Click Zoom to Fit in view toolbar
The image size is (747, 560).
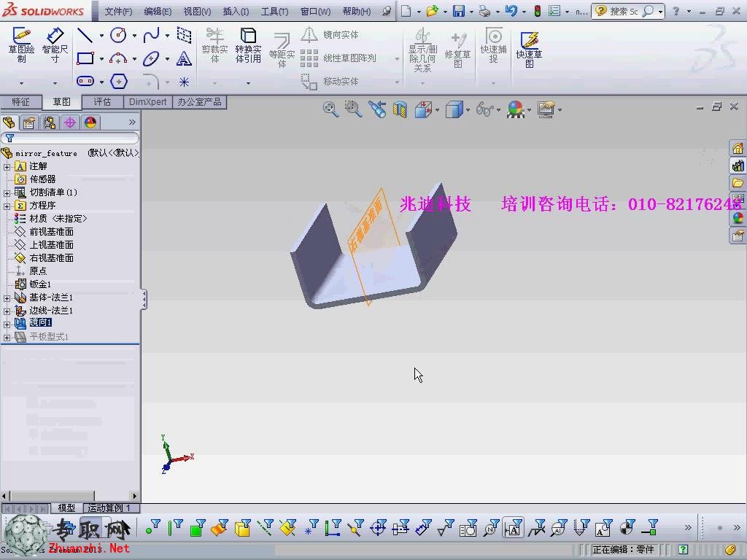(330, 109)
